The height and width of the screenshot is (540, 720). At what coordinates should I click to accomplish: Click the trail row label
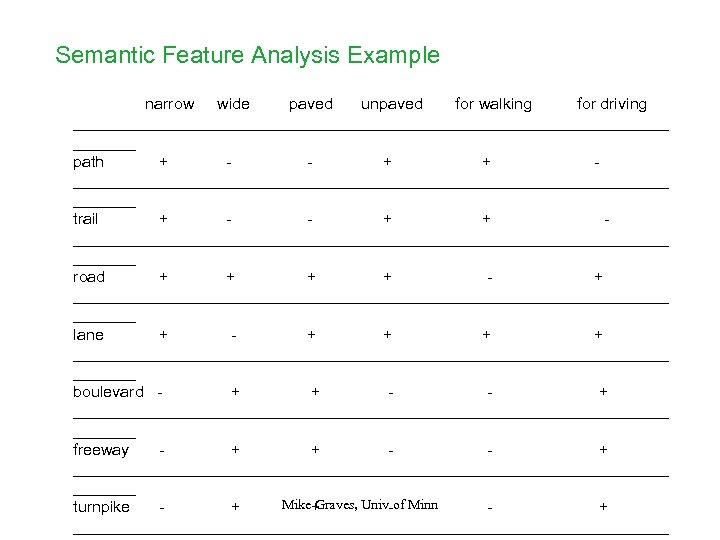[86, 219]
